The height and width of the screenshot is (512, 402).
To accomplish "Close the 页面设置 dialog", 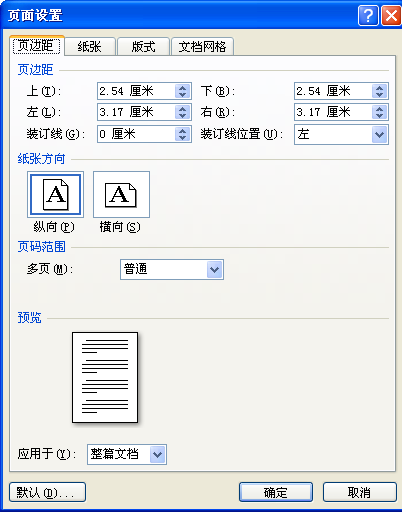I will pyautogui.click(x=391, y=15).
